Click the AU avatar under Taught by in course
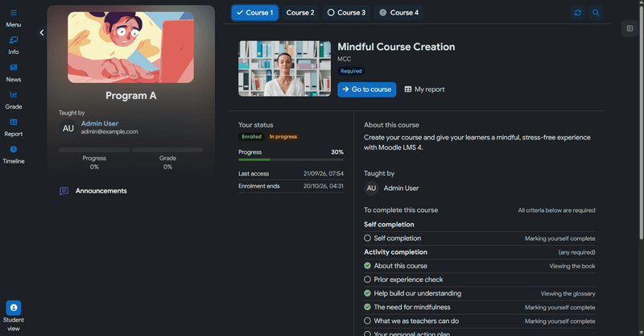 point(371,189)
